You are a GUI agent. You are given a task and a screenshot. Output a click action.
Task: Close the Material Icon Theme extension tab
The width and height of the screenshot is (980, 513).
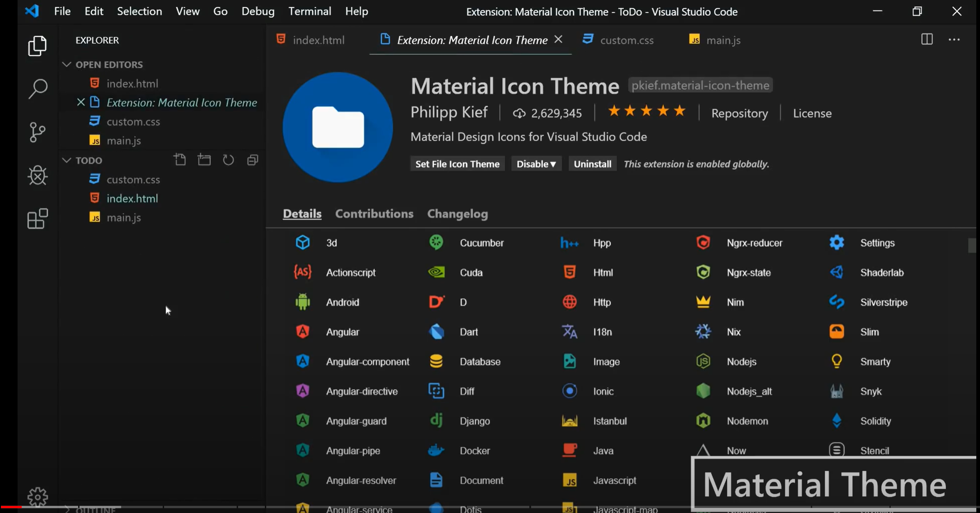[558, 40]
